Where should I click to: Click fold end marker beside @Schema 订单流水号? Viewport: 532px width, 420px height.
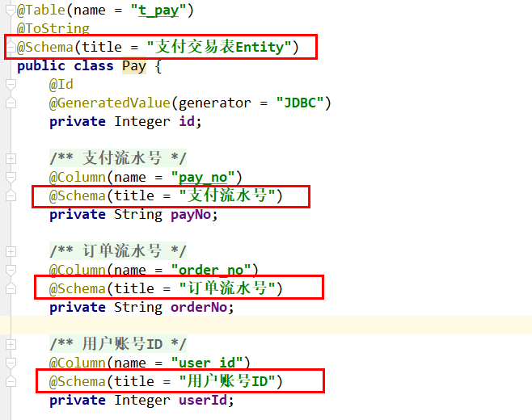click(11, 288)
